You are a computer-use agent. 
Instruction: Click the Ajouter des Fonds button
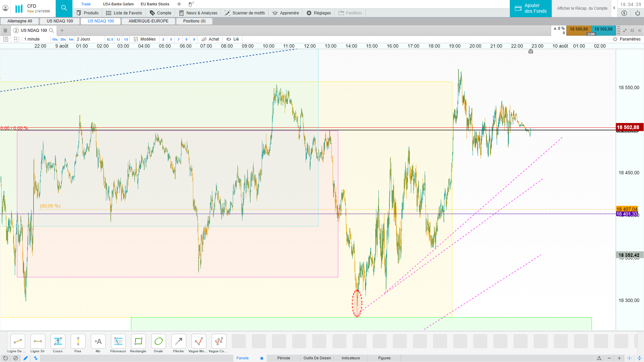(531, 8)
